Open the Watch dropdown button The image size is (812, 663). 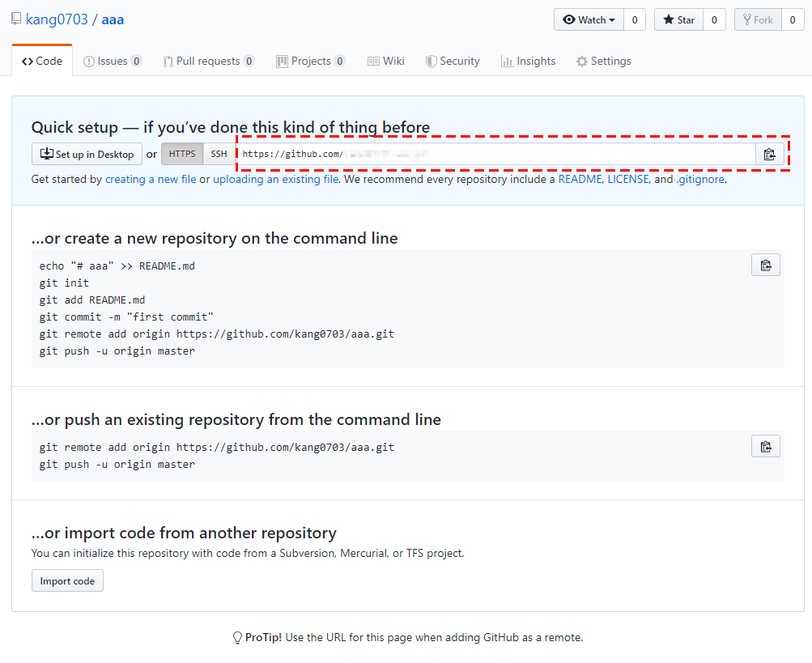[x=589, y=19]
